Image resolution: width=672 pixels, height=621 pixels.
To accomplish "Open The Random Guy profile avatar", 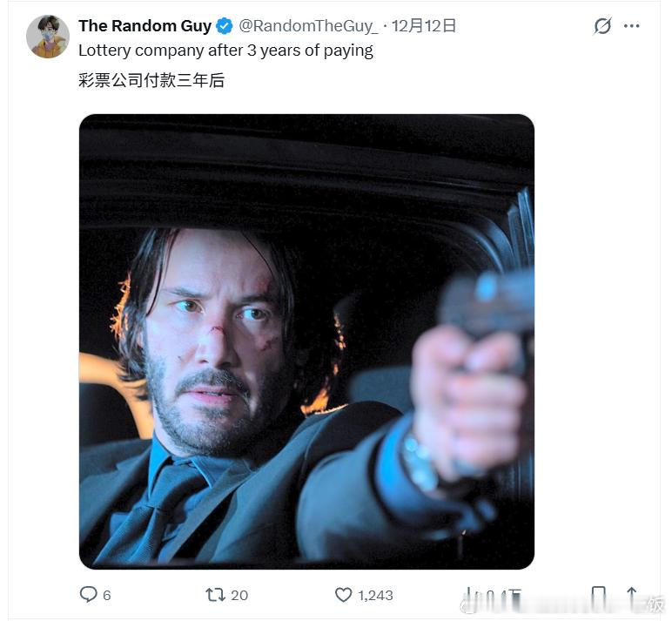I will point(47,37).
